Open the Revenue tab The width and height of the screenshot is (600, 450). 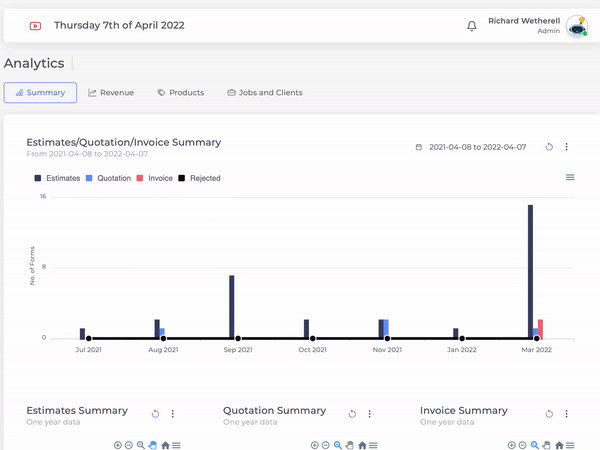coord(111,93)
